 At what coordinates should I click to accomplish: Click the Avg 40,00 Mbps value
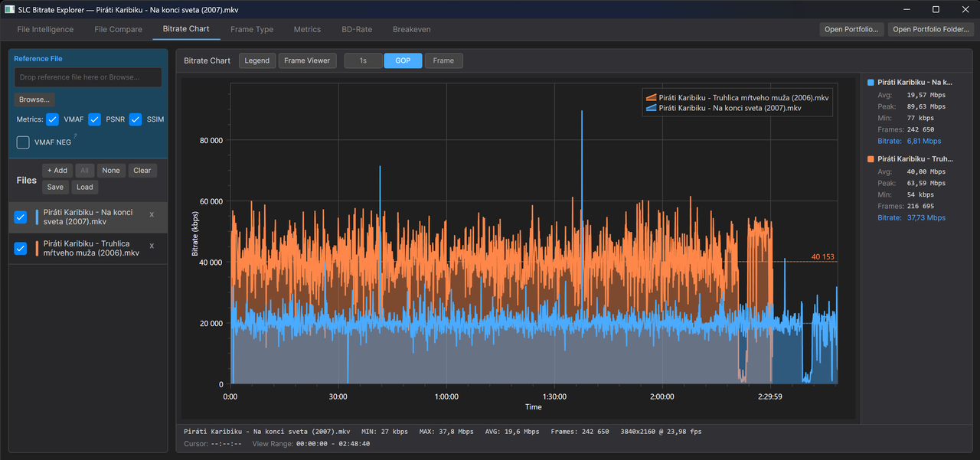click(x=926, y=171)
